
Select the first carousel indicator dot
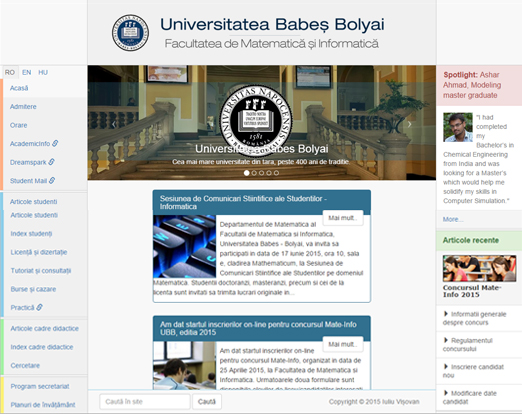tap(247, 173)
